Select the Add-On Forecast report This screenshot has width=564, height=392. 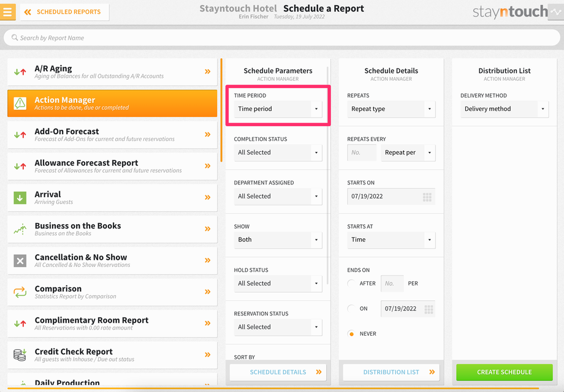tap(112, 135)
